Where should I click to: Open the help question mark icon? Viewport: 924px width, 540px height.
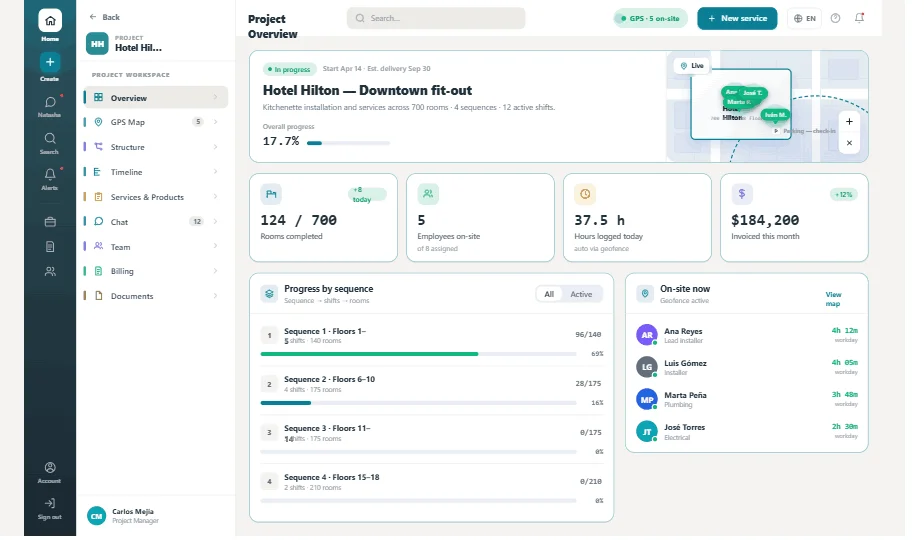(836, 18)
